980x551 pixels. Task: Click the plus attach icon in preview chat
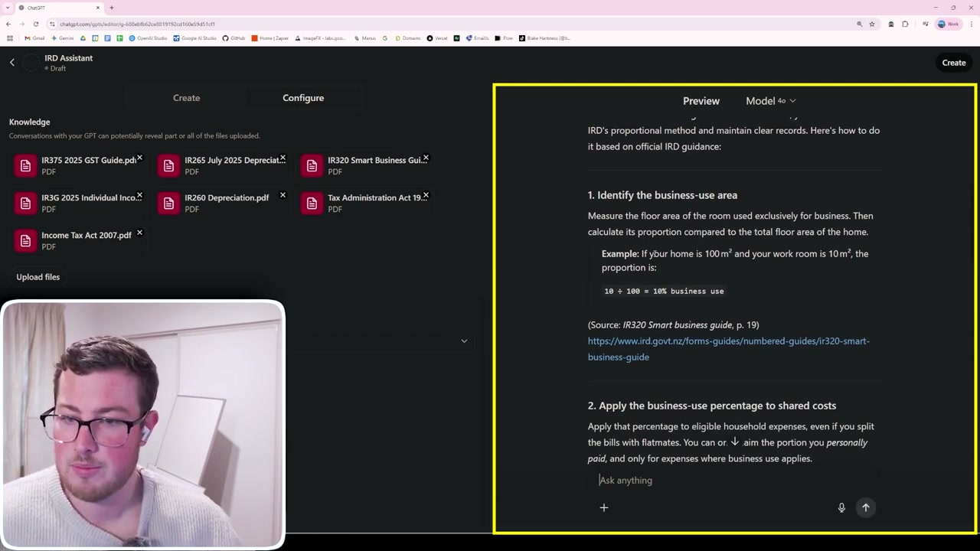[604, 507]
